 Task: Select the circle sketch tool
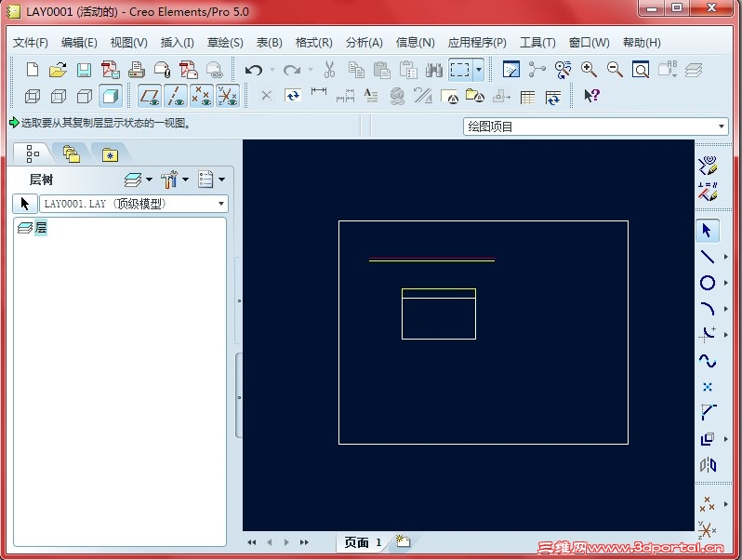[x=708, y=283]
